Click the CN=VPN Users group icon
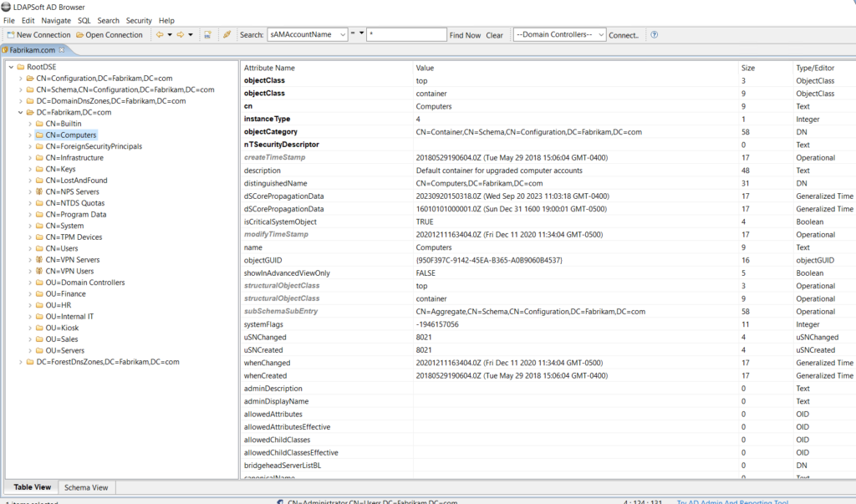 [39, 271]
